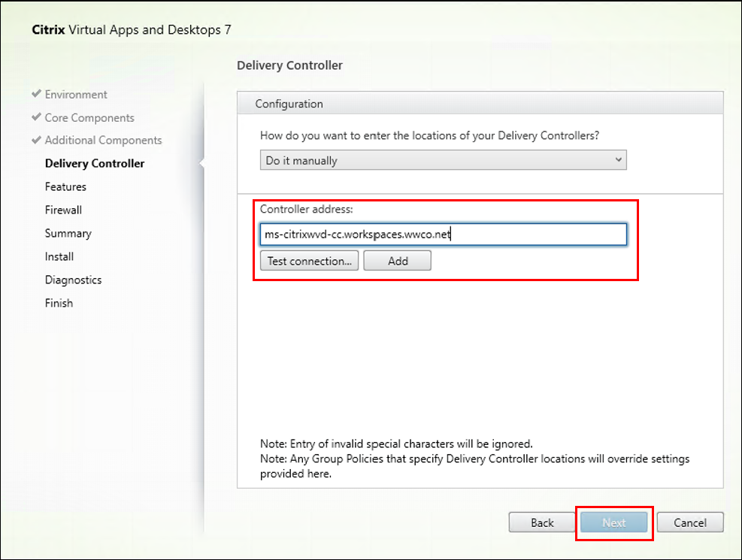Click into the Controller address input field

[443, 234]
